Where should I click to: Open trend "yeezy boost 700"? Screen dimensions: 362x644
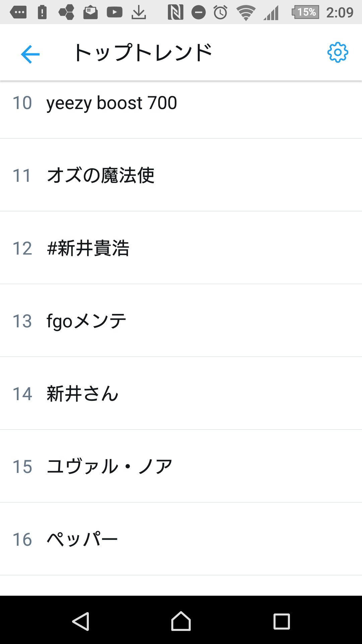click(x=112, y=103)
